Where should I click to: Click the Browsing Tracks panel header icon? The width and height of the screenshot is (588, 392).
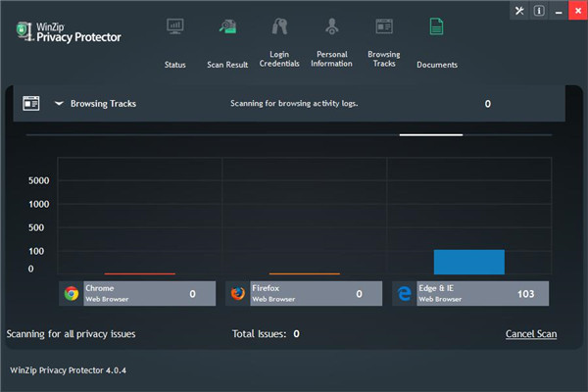[x=31, y=103]
